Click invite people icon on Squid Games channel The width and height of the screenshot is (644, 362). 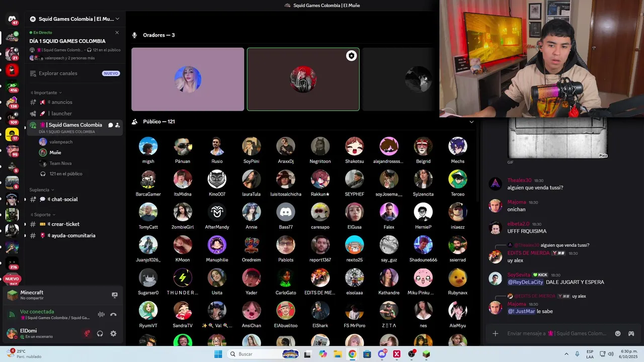117,125
